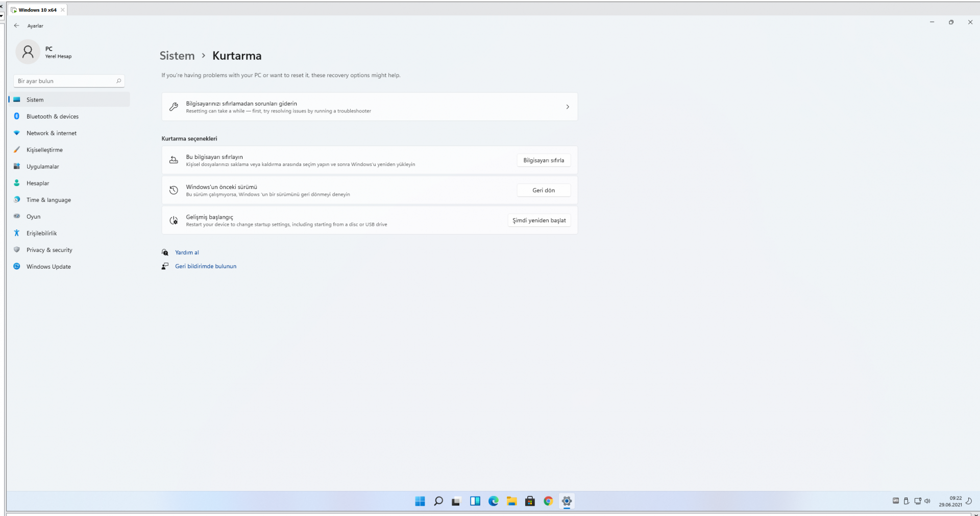980x516 pixels.
Task: Launch Google Chrome from the taskbar
Action: pos(548,501)
